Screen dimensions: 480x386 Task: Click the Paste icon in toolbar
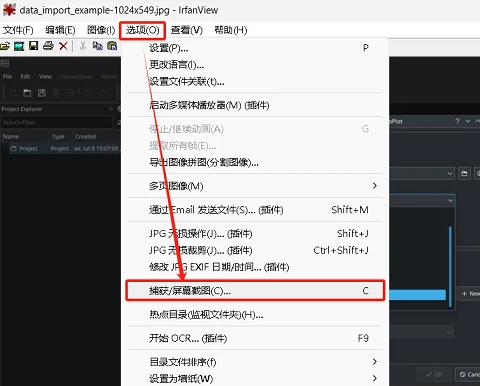coord(112,46)
